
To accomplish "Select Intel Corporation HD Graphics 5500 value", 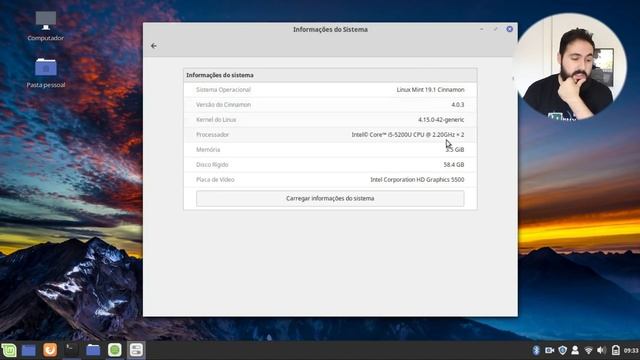I will 417,180.
